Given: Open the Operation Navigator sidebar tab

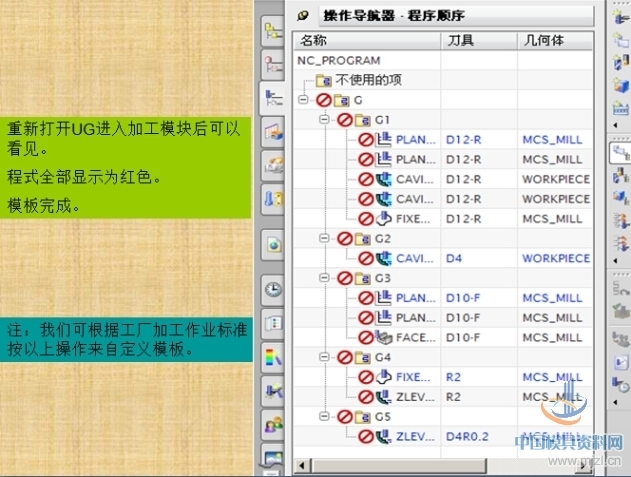Looking at the screenshot, I should click(272, 97).
